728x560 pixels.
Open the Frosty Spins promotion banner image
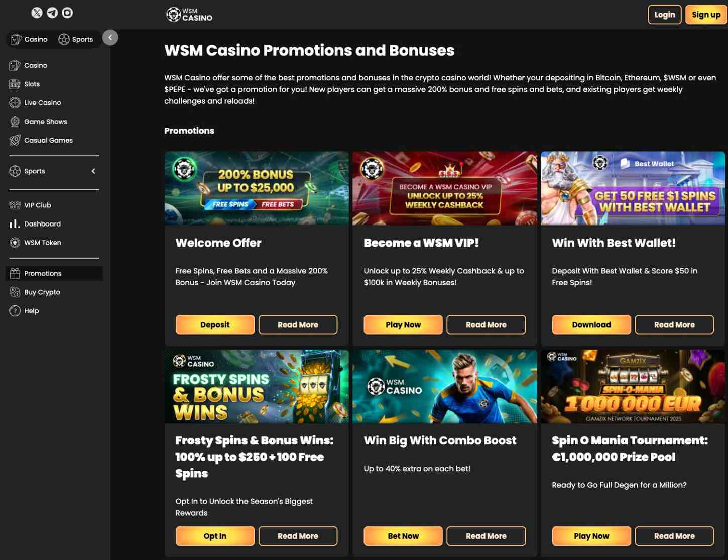[x=257, y=386]
